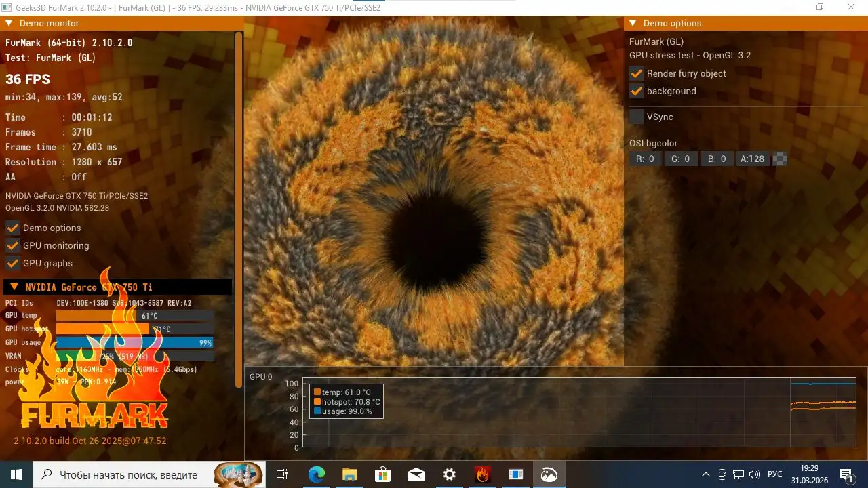Screen dimensions: 868x488
Task: Disable the background checkbox
Action: click(636, 91)
